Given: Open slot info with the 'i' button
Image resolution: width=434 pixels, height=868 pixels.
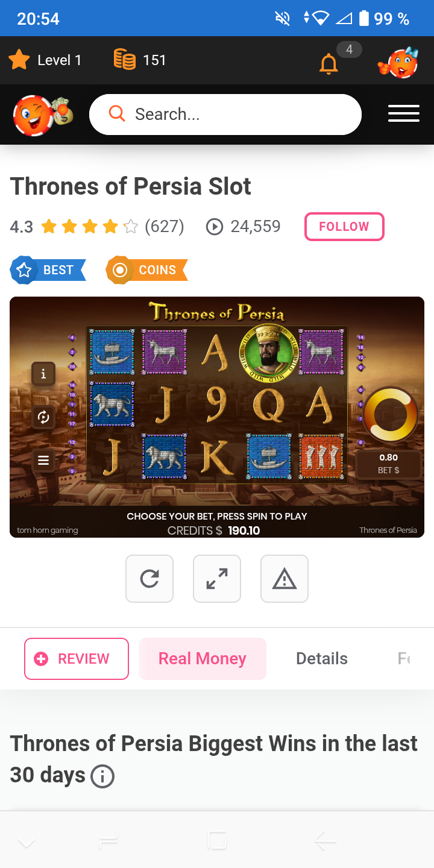Looking at the screenshot, I should point(43,374).
